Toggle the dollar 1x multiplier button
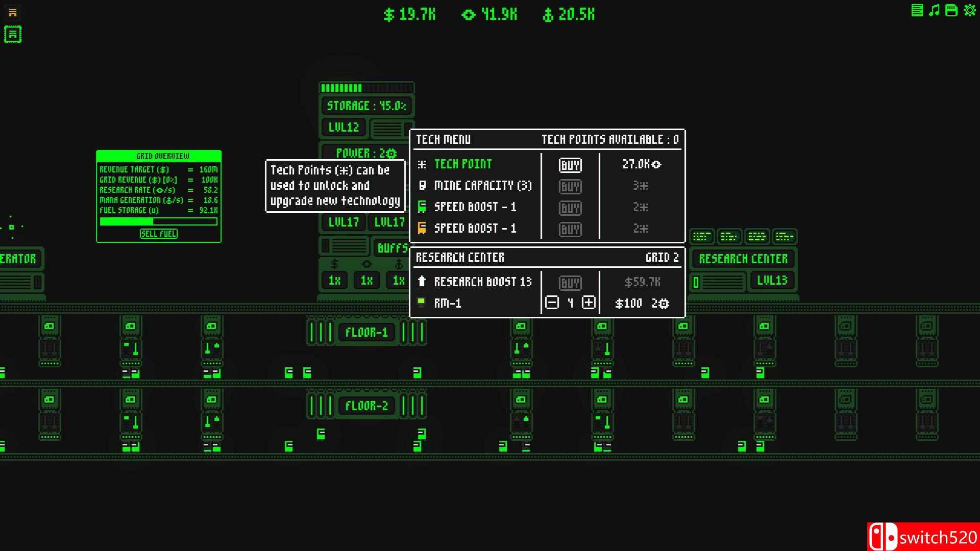980x551 pixels. pos(334,280)
